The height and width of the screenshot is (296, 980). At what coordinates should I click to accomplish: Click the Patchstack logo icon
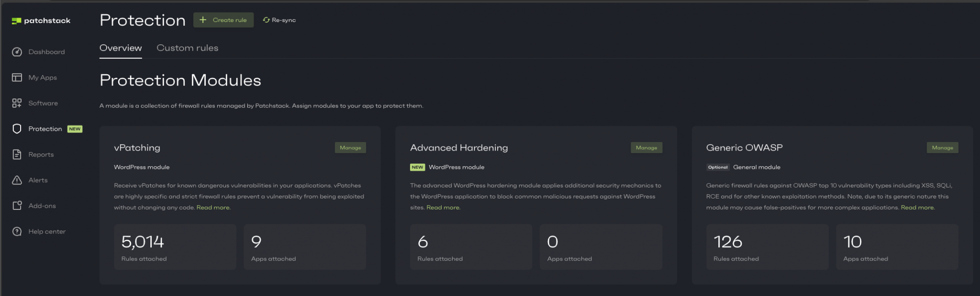16,21
